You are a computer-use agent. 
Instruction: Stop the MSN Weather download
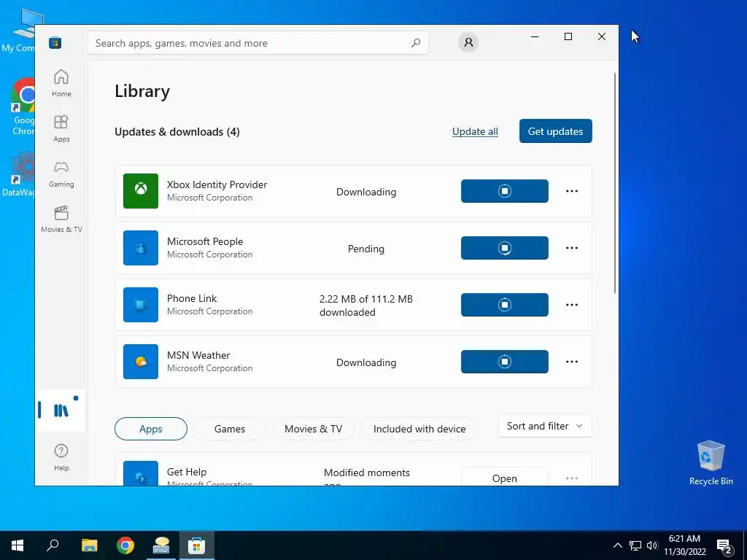click(505, 362)
